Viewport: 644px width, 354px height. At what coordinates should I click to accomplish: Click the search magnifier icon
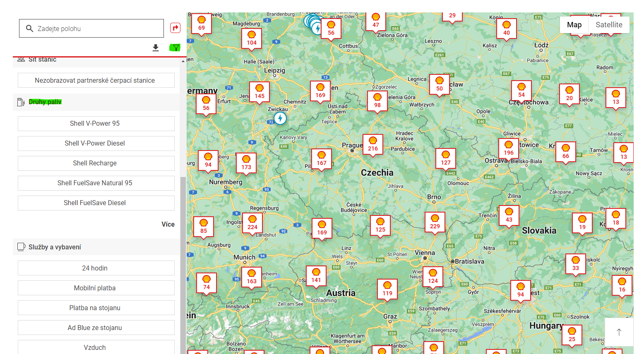pos(29,29)
